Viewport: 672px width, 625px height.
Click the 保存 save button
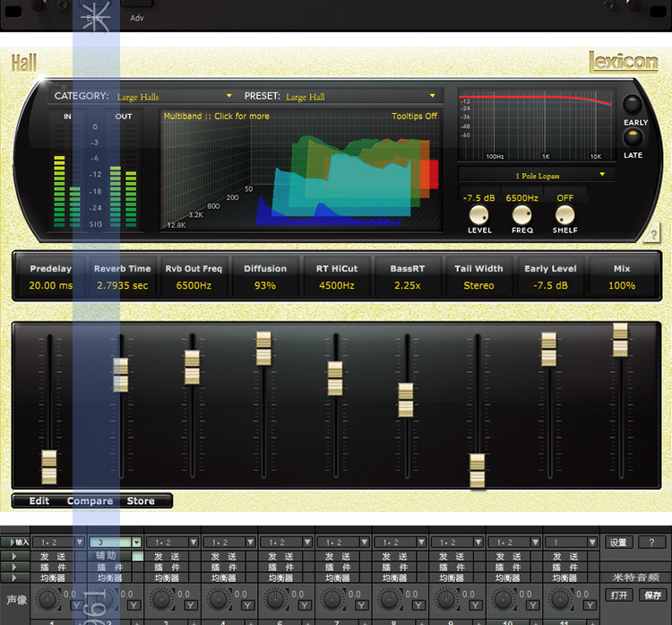[652, 595]
